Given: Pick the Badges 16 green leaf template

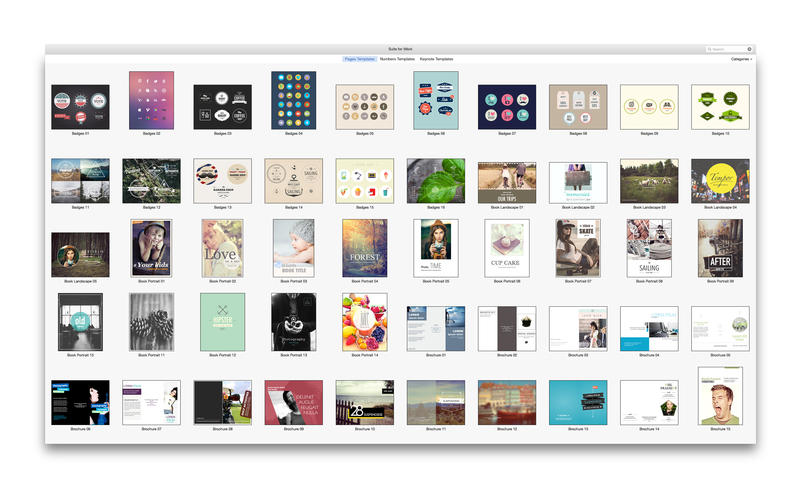Looking at the screenshot, I should (436, 181).
